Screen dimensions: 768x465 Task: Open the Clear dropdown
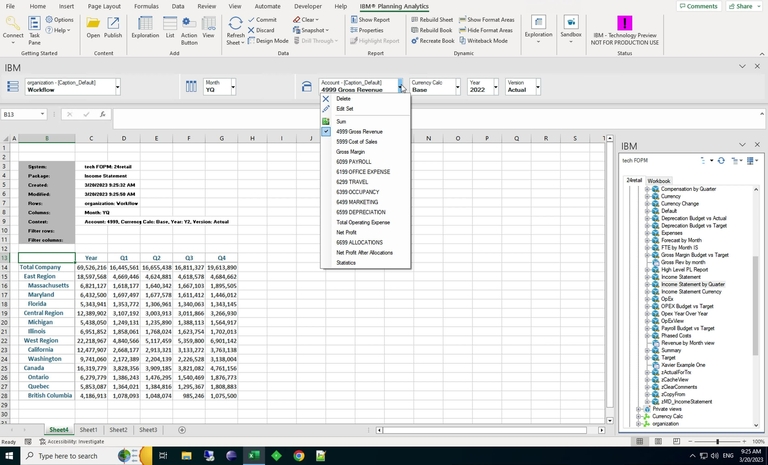point(306,20)
